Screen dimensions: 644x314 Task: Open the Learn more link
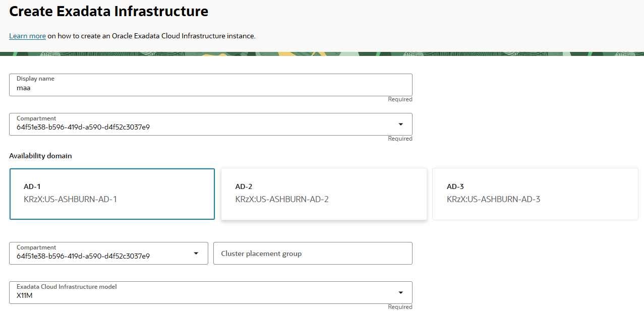click(x=27, y=36)
